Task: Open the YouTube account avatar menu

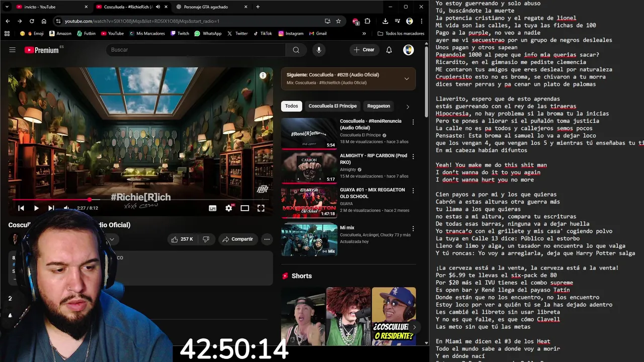Action: [409, 50]
